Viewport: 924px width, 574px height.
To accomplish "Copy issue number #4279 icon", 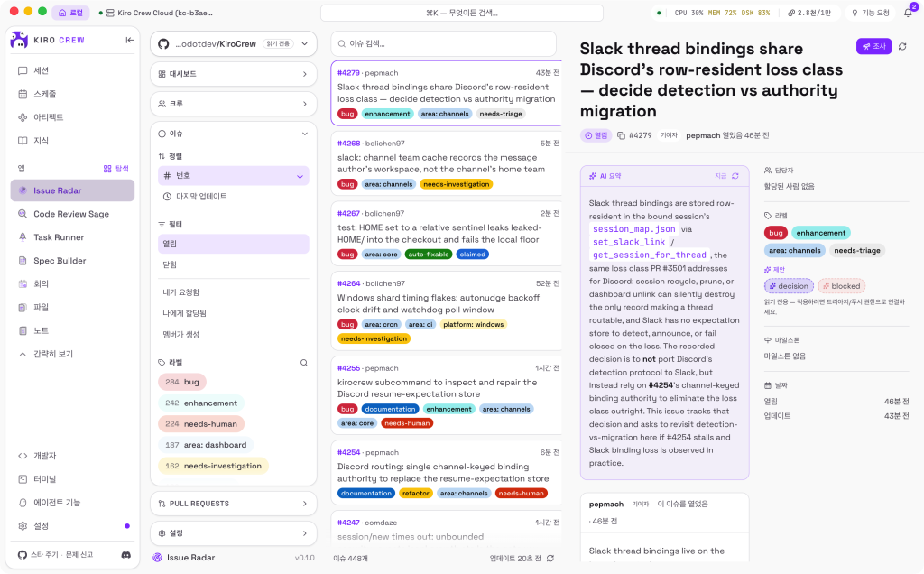I will click(x=621, y=135).
